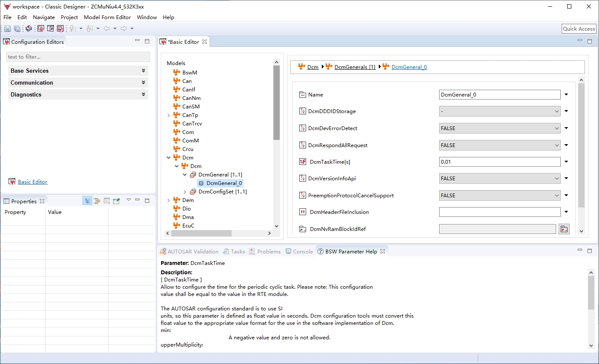Minimize the Properties view panel
The image size is (599, 364).
pyautogui.click(x=137, y=200)
